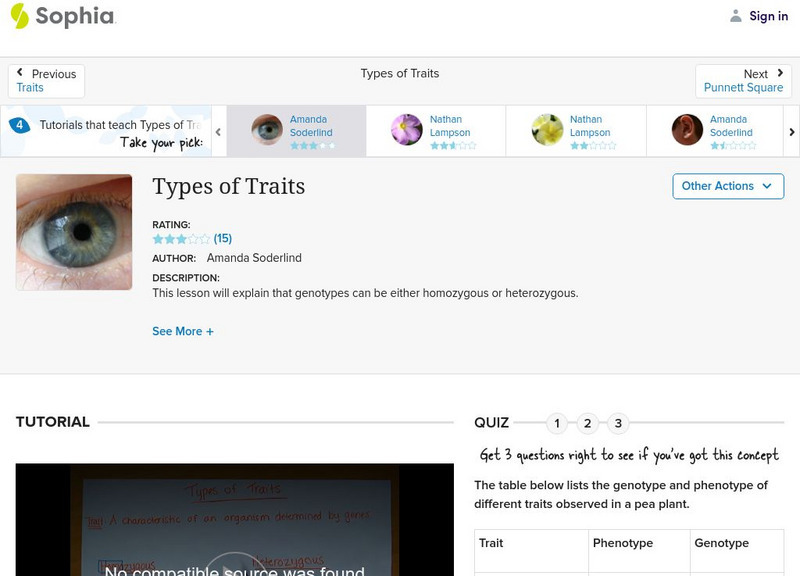The height and width of the screenshot is (576, 800).
Task: Click a star under Nathan Lampson's thumbnail
Action: 436,145
